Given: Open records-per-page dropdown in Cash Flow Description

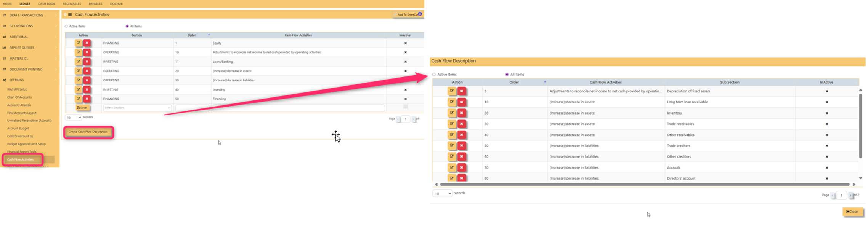Looking at the screenshot, I should (x=442, y=193).
